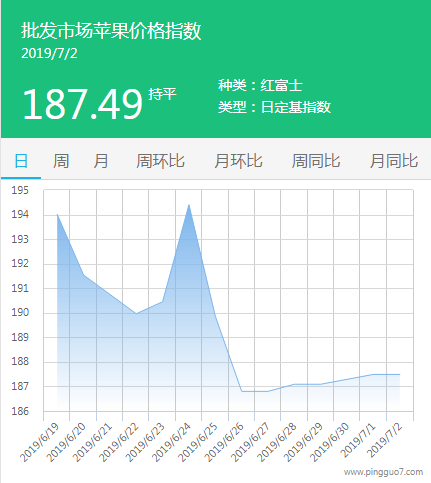Click the y-axis value 186

coord(20,411)
